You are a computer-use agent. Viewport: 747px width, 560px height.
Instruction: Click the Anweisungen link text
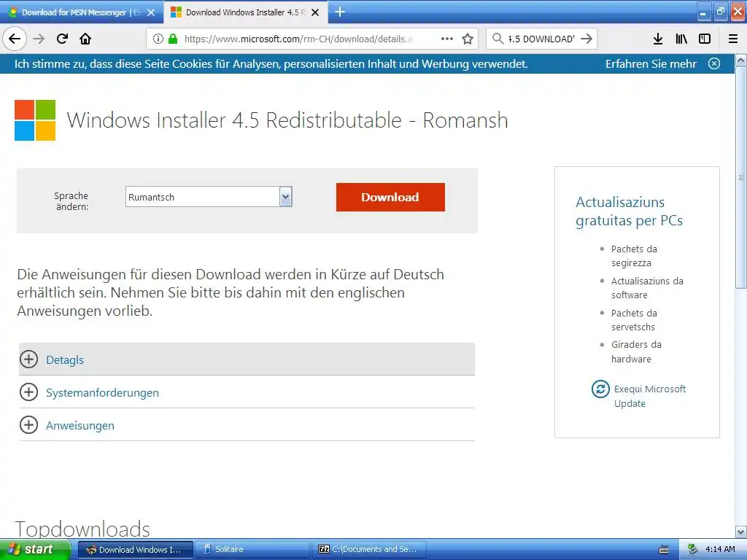[80, 426]
